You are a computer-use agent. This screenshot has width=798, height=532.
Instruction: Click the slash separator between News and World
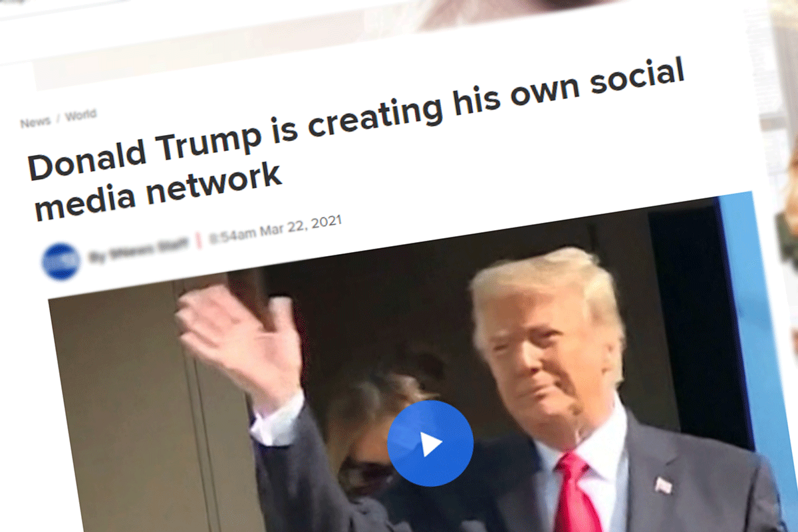click(x=58, y=119)
